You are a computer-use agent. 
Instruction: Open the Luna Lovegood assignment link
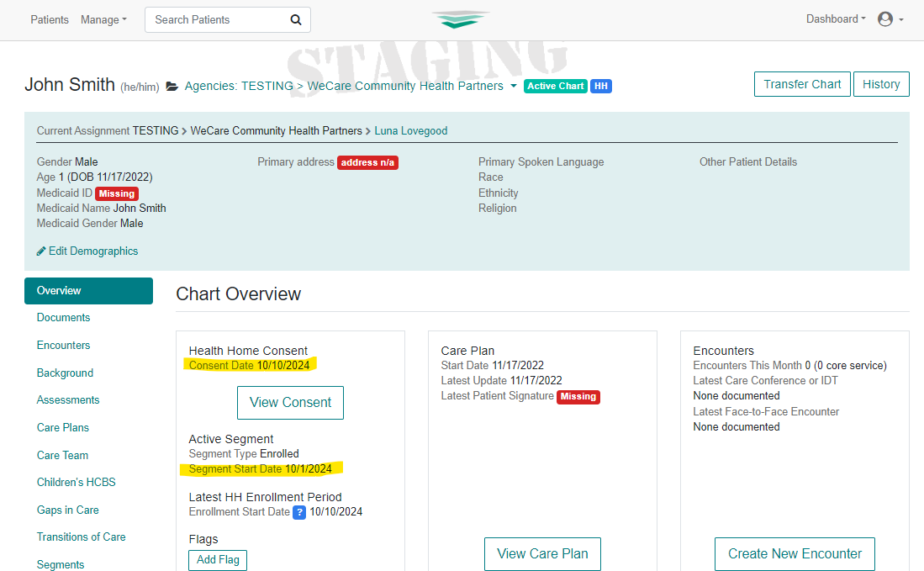(411, 131)
